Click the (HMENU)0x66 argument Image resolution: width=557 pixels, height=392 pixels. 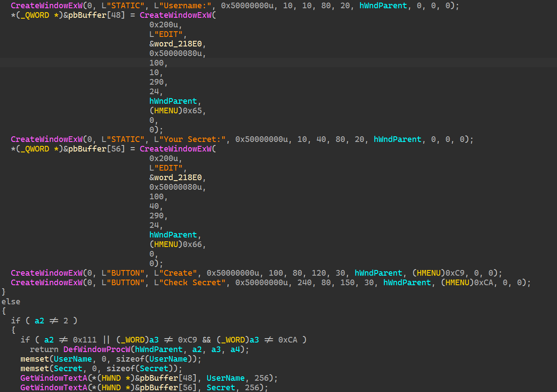(178, 244)
